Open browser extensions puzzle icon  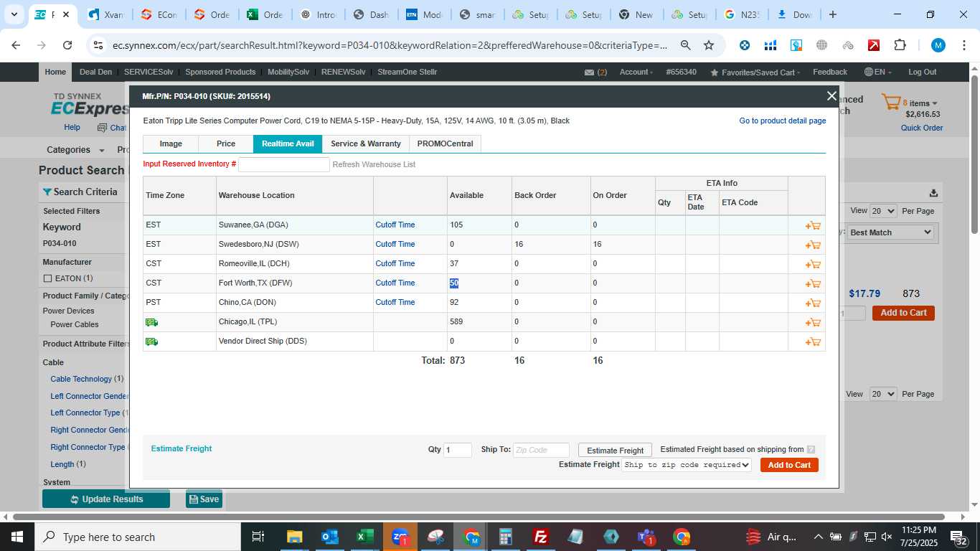click(x=900, y=45)
